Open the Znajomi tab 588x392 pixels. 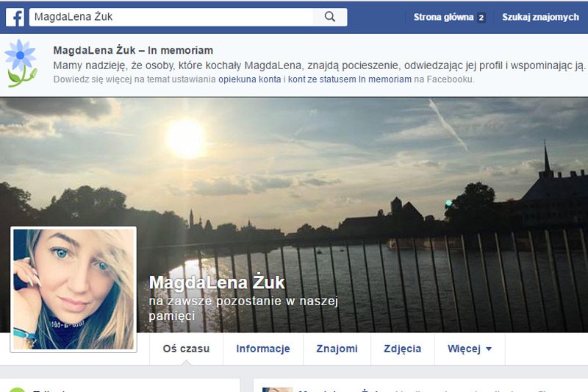337,349
